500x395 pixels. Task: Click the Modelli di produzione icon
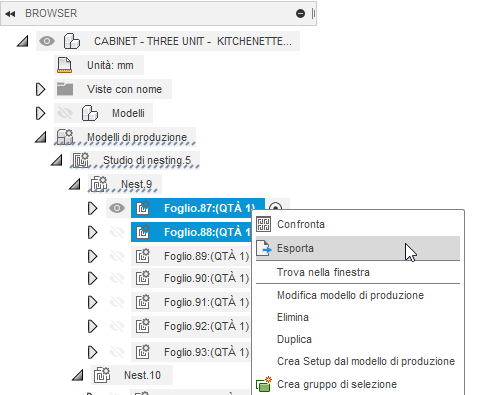[64, 137]
